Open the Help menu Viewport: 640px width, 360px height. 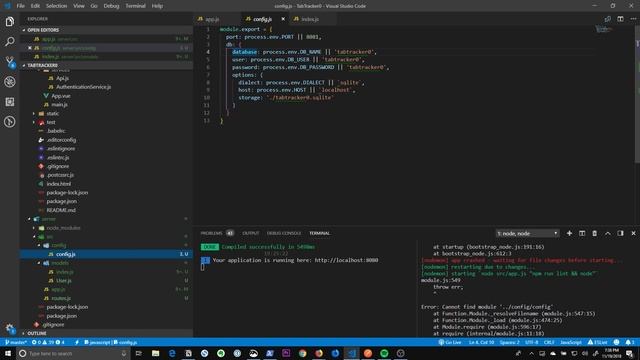point(157,6)
